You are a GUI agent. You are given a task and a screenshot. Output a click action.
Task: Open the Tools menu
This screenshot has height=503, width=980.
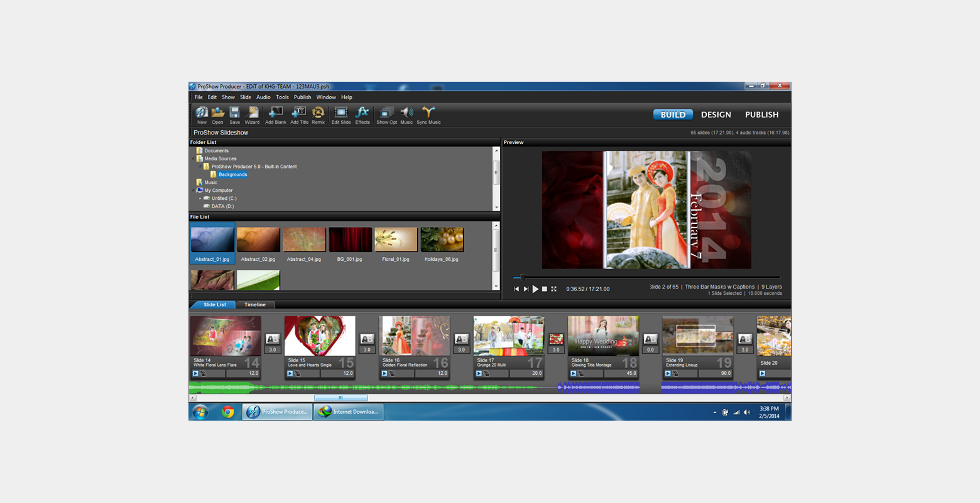[x=282, y=97]
